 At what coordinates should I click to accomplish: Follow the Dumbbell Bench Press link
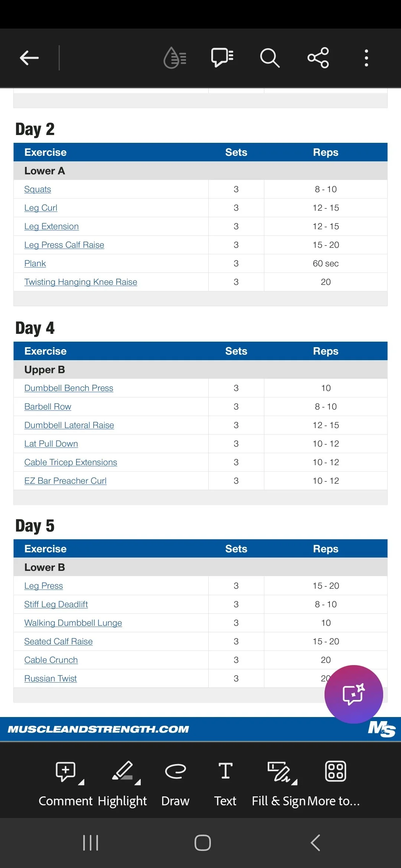coord(69,388)
